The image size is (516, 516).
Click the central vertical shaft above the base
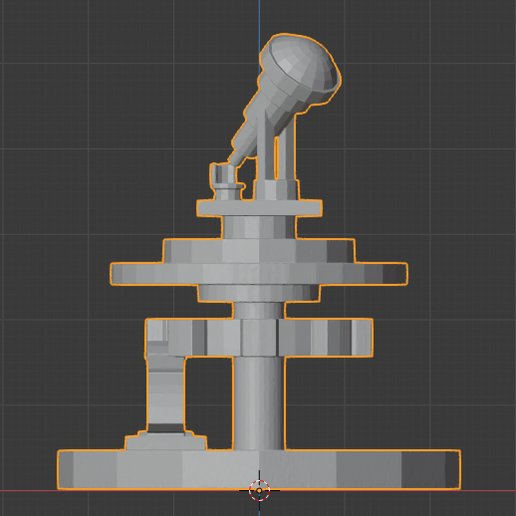(259, 403)
